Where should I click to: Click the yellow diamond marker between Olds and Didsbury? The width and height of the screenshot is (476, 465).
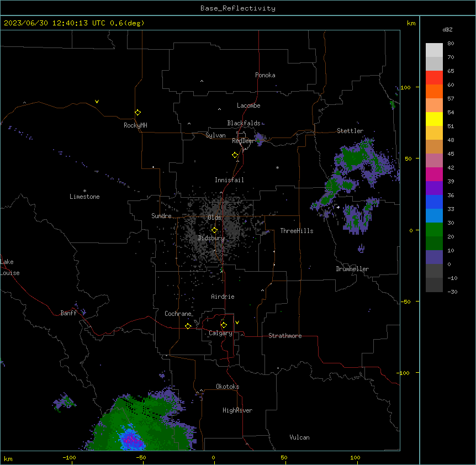(214, 230)
